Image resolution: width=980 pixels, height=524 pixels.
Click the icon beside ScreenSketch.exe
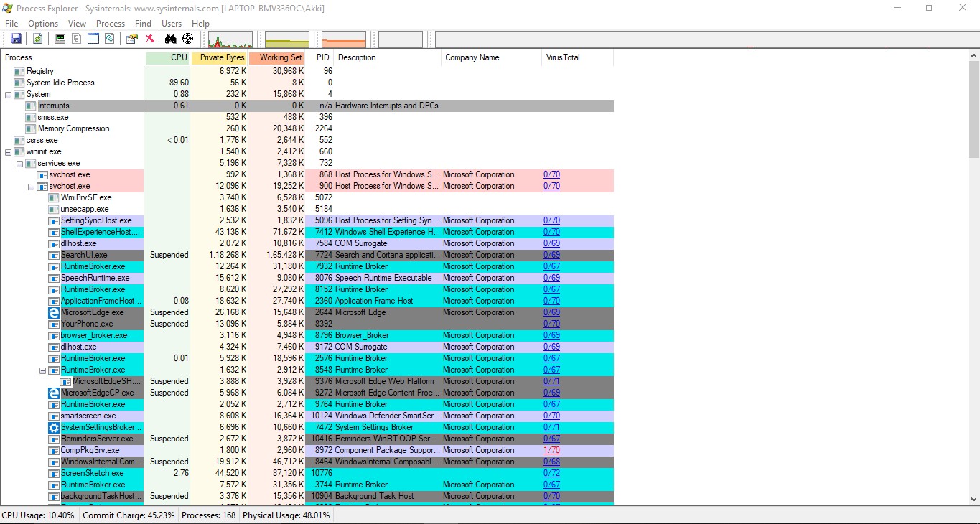(x=54, y=473)
